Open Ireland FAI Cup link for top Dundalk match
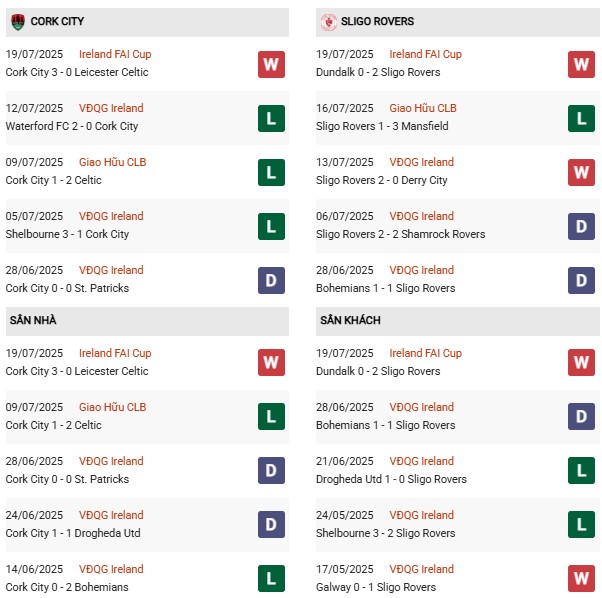This screenshot has width=602, height=598. (x=425, y=54)
